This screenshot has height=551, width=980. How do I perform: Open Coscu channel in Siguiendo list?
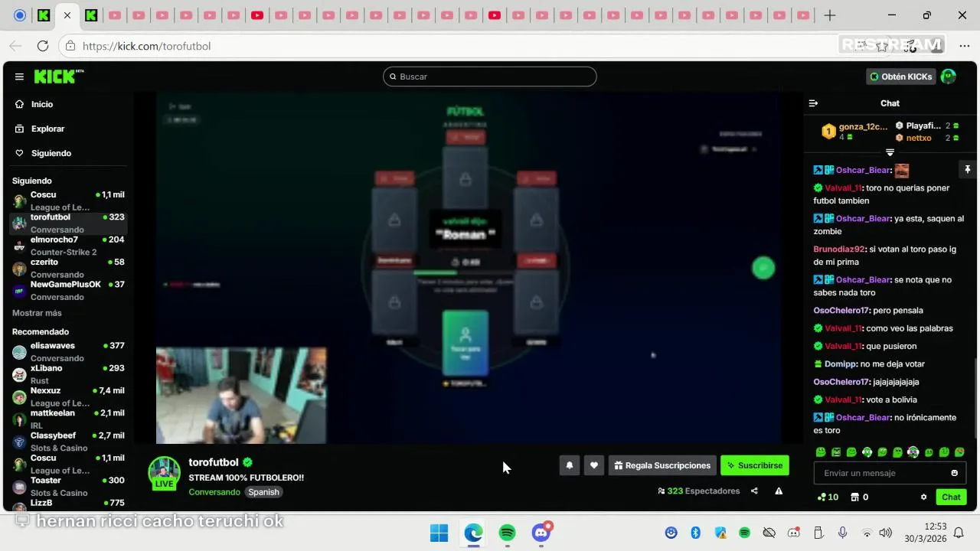pyautogui.click(x=68, y=201)
